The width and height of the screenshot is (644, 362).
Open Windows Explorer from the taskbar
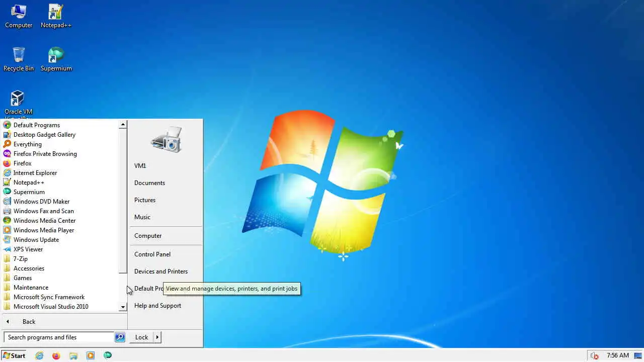click(x=73, y=355)
